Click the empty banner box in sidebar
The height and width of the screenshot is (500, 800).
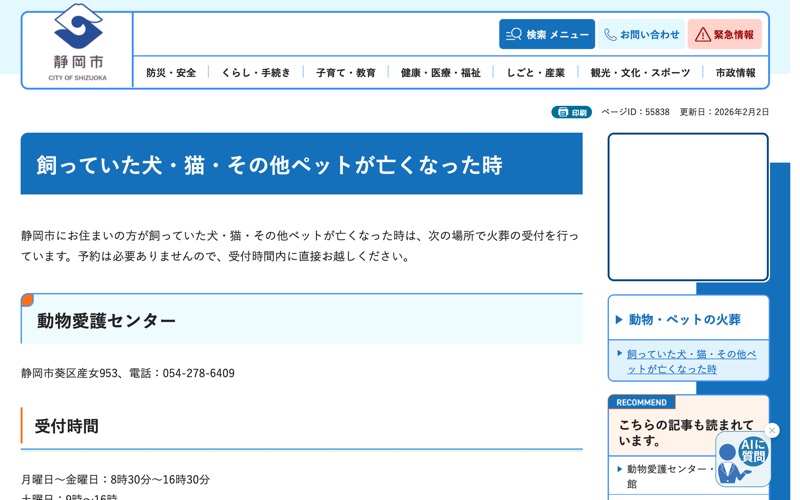(x=688, y=207)
